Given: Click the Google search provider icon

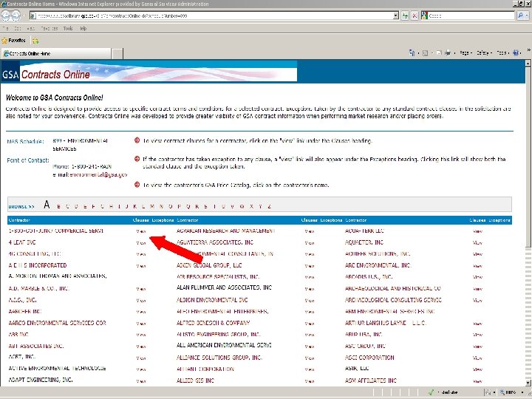Looking at the screenshot, I should 424,16.
